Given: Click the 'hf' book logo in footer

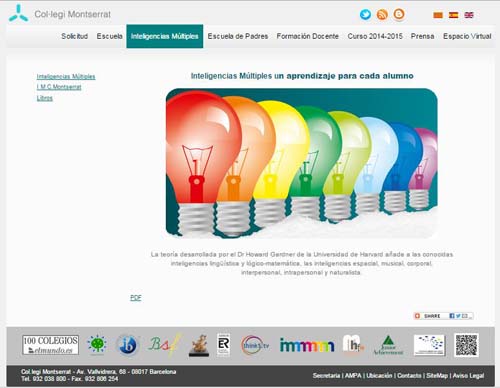Looking at the screenshot, I should pyautogui.click(x=353, y=344).
